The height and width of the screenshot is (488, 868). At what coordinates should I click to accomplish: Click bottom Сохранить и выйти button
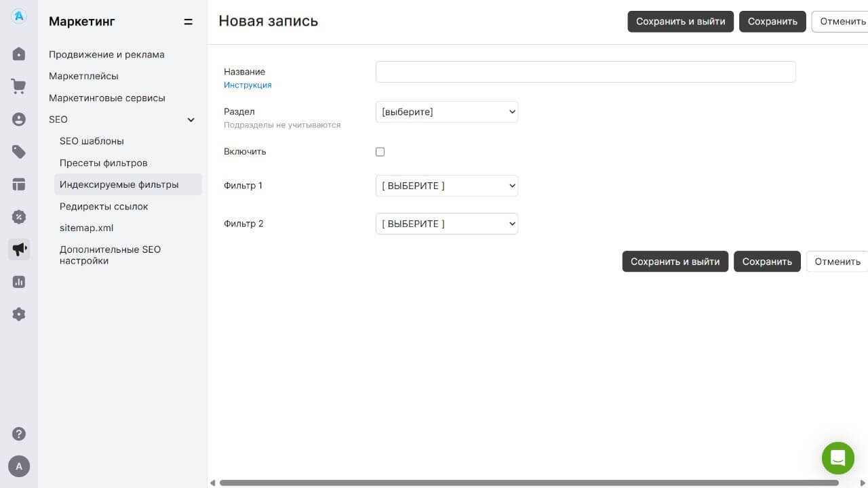(675, 262)
